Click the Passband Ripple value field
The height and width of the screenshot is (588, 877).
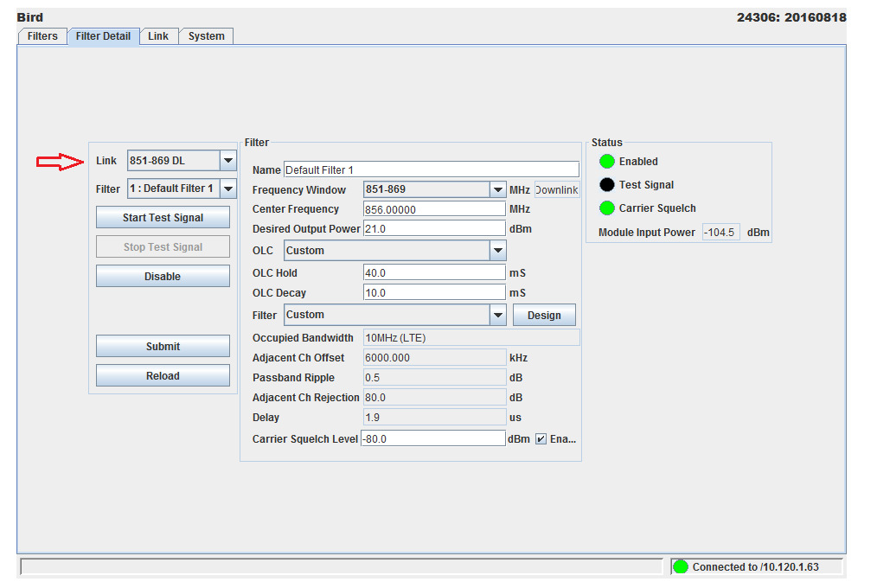(x=434, y=378)
